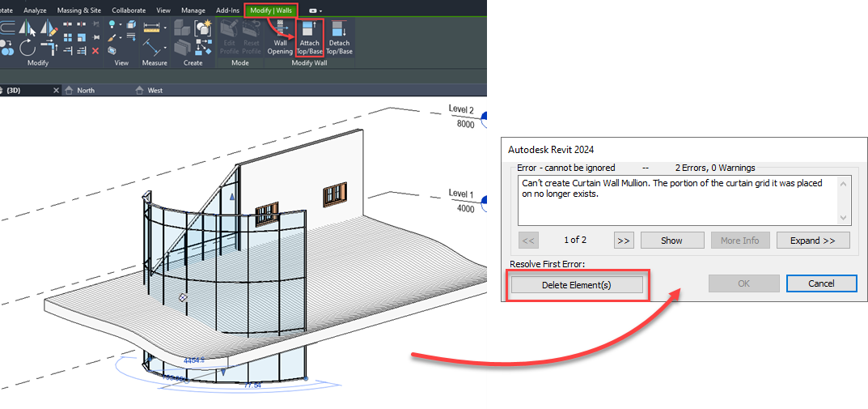Click the Create Similar icon
The height and width of the screenshot is (409, 868).
pyautogui.click(x=203, y=48)
